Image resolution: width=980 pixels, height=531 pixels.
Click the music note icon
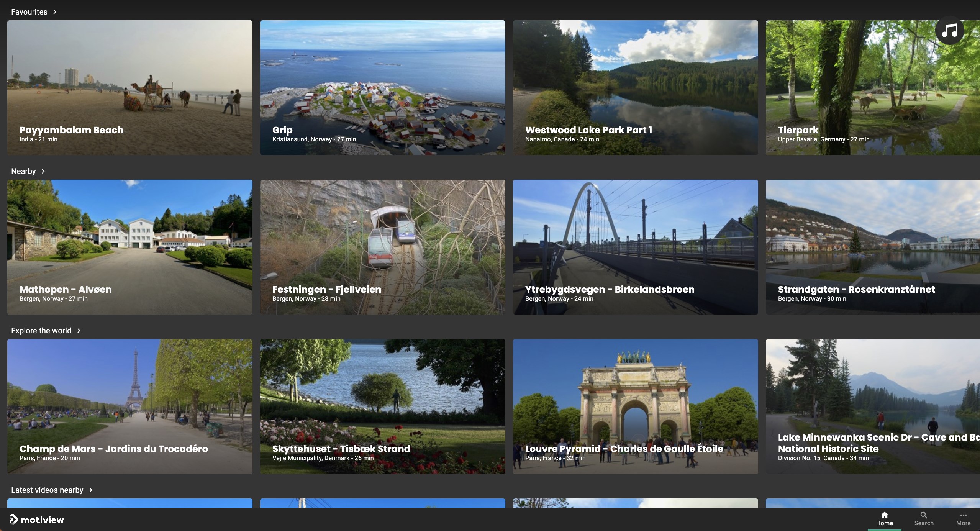click(949, 31)
